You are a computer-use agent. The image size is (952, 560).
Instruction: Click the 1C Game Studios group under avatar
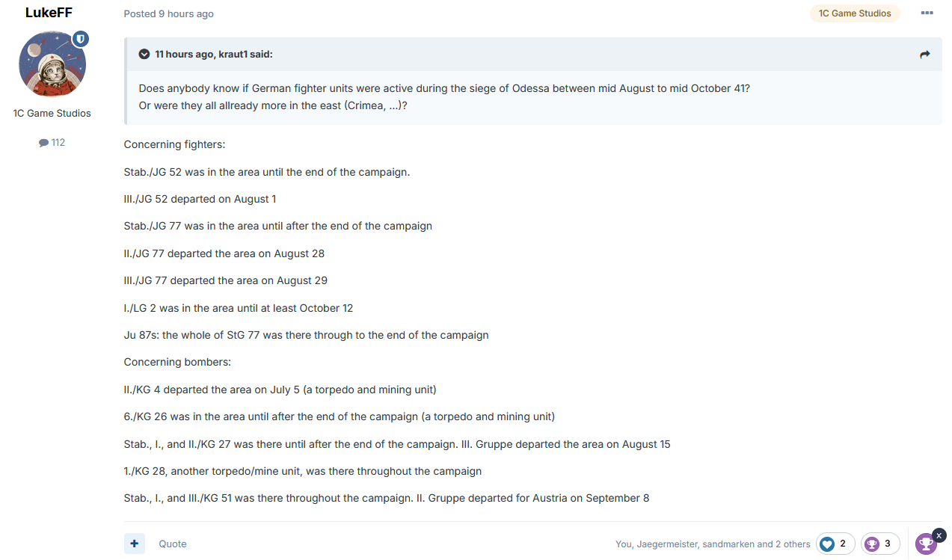pos(52,114)
